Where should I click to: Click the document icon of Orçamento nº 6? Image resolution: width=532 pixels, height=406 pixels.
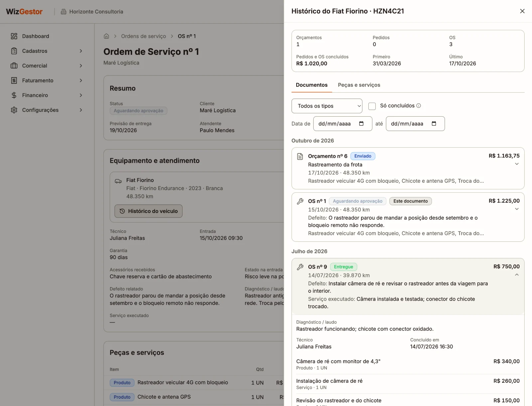point(300,156)
